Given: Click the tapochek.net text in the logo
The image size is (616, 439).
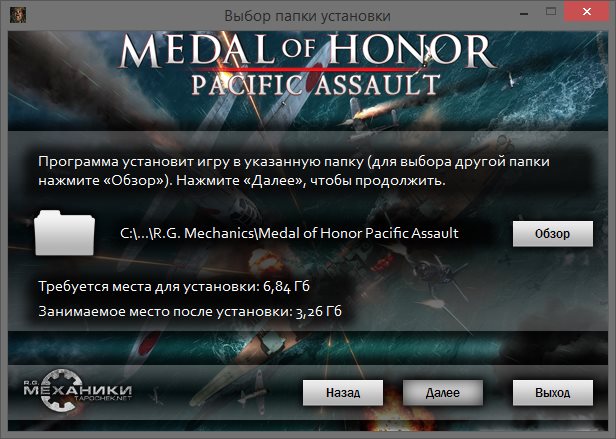Looking at the screenshot, I should click(x=103, y=398).
